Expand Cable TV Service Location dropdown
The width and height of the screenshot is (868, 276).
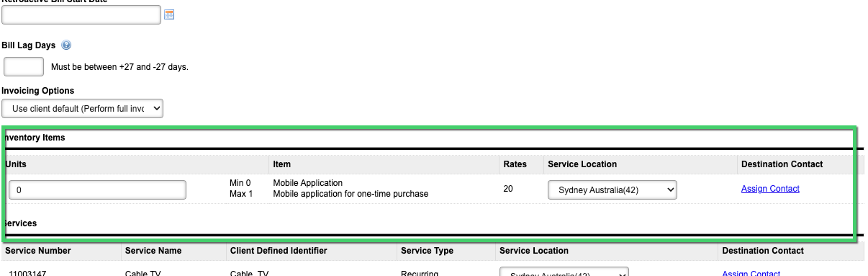[564, 272]
